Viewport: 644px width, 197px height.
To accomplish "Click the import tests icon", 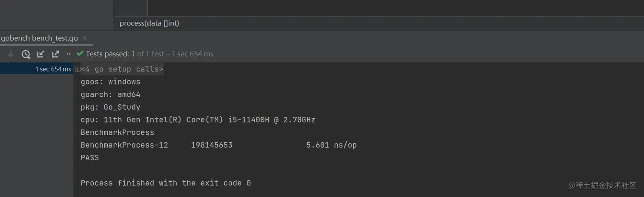I will (40, 54).
